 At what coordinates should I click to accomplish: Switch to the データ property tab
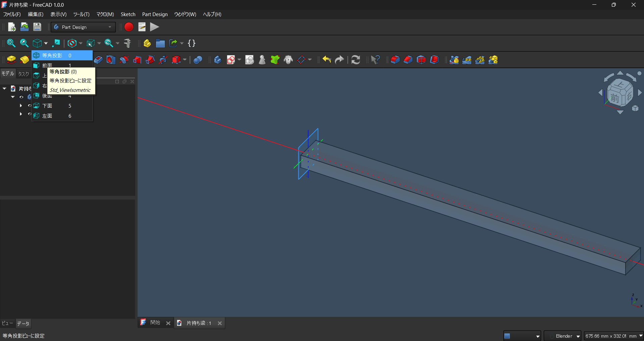click(x=23, y=324)
